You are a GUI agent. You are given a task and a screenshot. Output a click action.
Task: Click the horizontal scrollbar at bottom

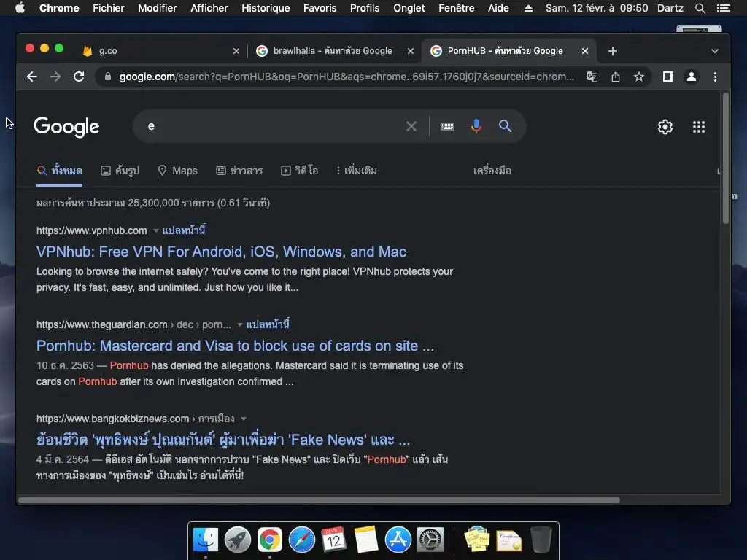point(320,500)
